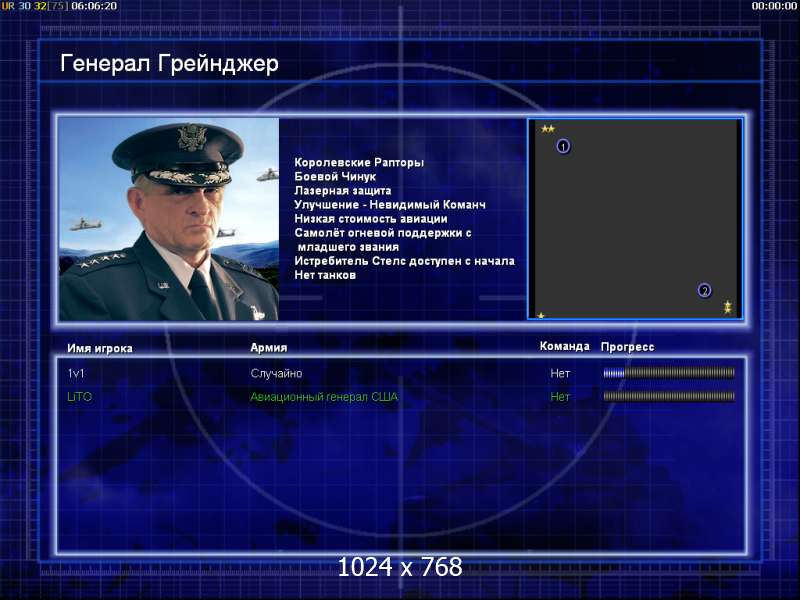This screenshot has width=800, height=600.
Task: Click the 'Лазерная защита' line
Action: tap(343, 190)
